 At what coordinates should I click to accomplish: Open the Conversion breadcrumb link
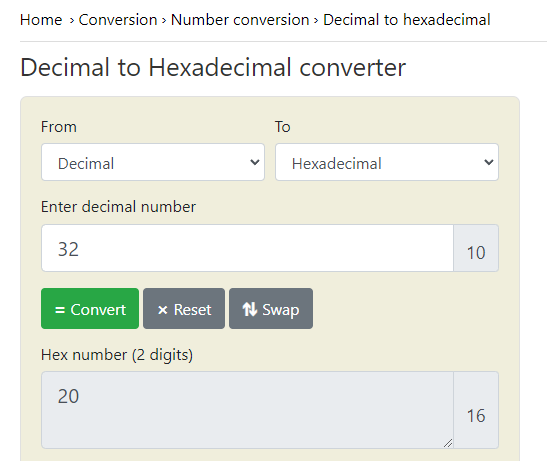118,20
